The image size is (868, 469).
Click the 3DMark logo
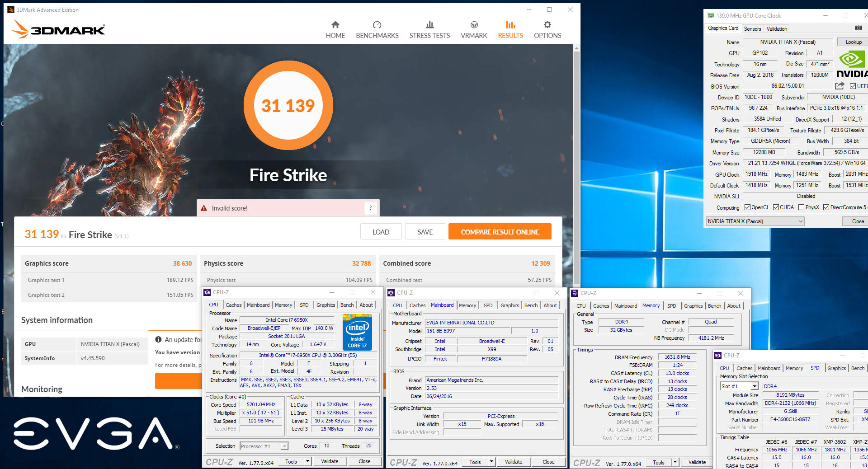pyautogui.click(x=58, y=30)
